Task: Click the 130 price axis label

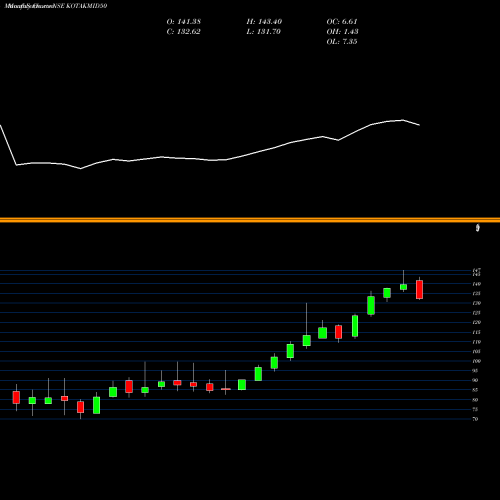Action: click(x=477, y=303)
